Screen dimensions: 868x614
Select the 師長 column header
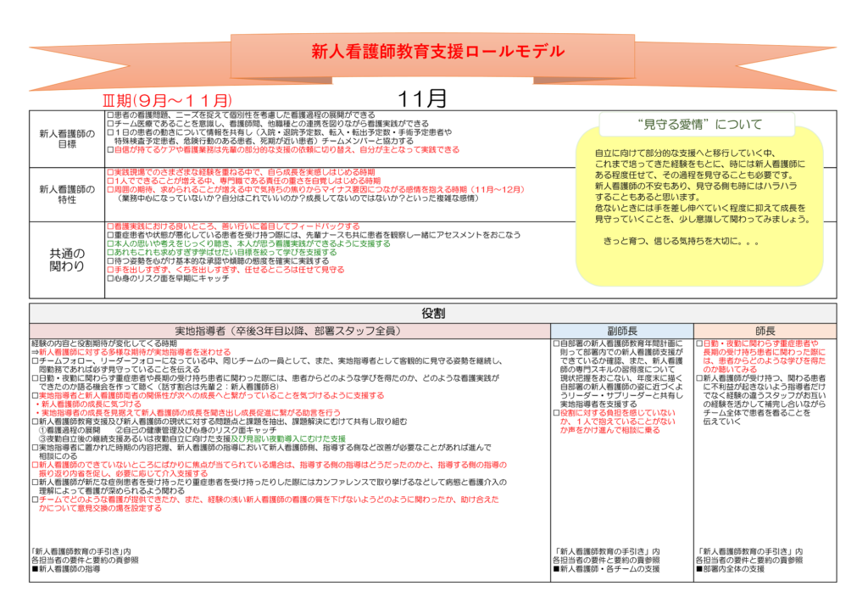765,331
